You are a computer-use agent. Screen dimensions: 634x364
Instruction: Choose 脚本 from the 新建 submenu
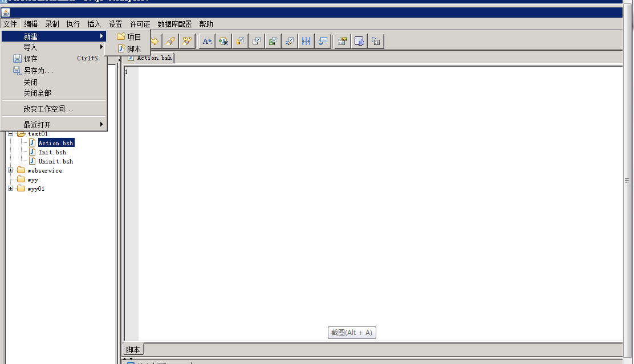(133, 49)
